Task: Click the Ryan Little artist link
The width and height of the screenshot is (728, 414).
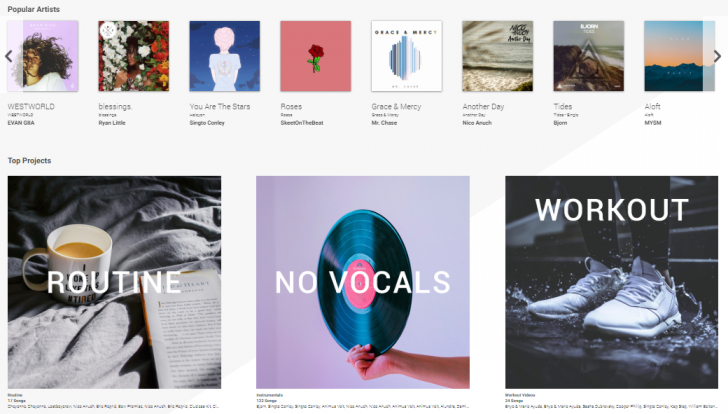Action: coord(112,123)
